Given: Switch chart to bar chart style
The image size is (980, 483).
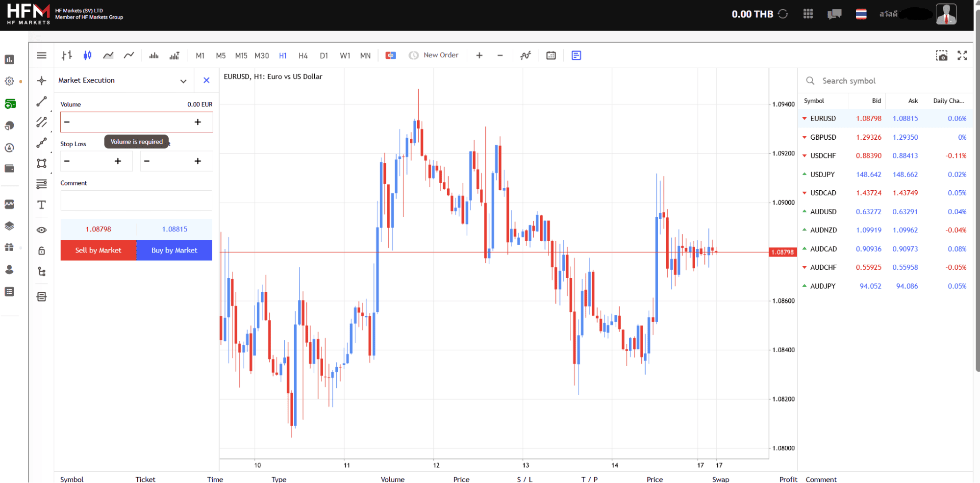Looking at the screenshot, I should click(67, 55).
